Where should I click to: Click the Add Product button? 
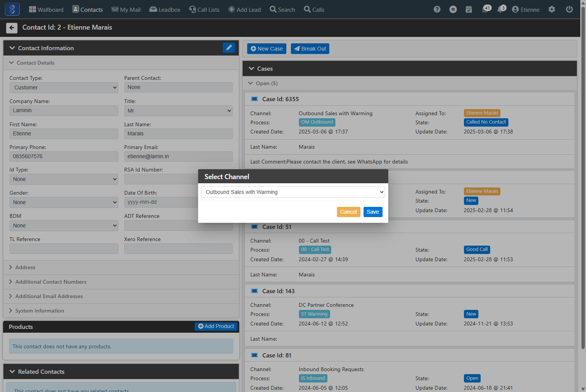(x=216, y=326)
